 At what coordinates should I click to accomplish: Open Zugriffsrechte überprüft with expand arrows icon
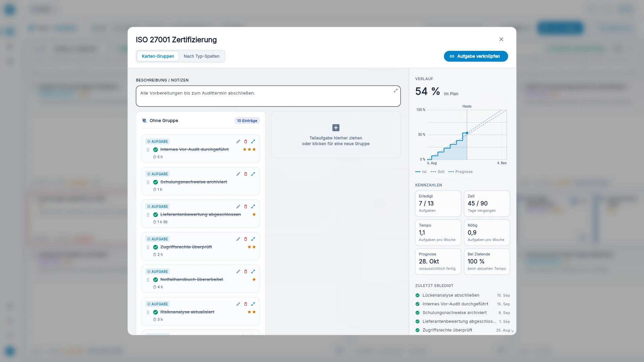click(x=253, y=239)
